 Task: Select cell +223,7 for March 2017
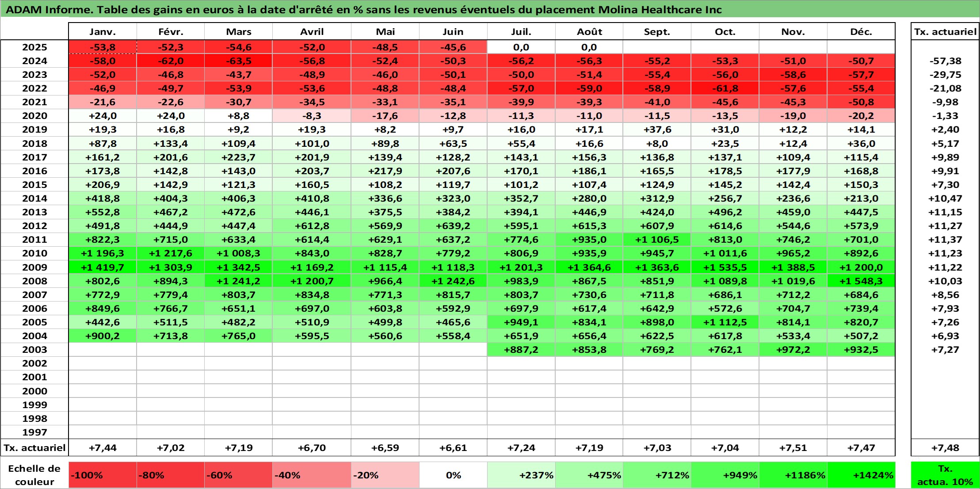[x=238, y=157]
